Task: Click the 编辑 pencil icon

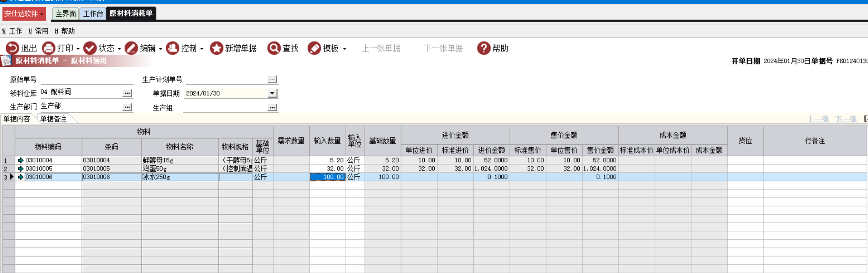Action: 131,48
